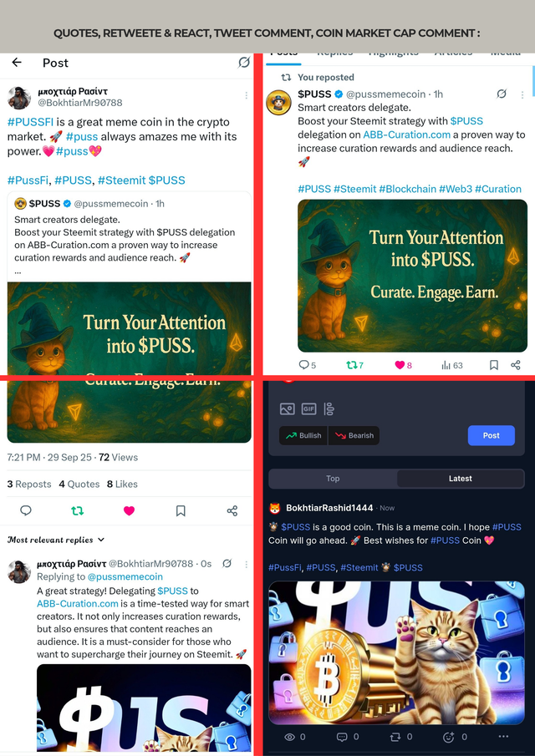Toggle the pink like heart under left post
The height and width of the screenshot is (756, 535).
[x=129, y=510]
